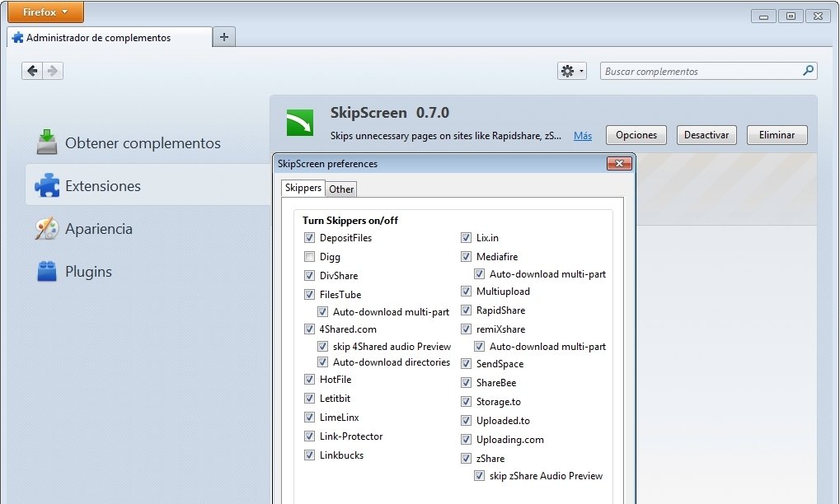
Task: Toggle the Uploaded.to checkbox
Action: point(466,421)
